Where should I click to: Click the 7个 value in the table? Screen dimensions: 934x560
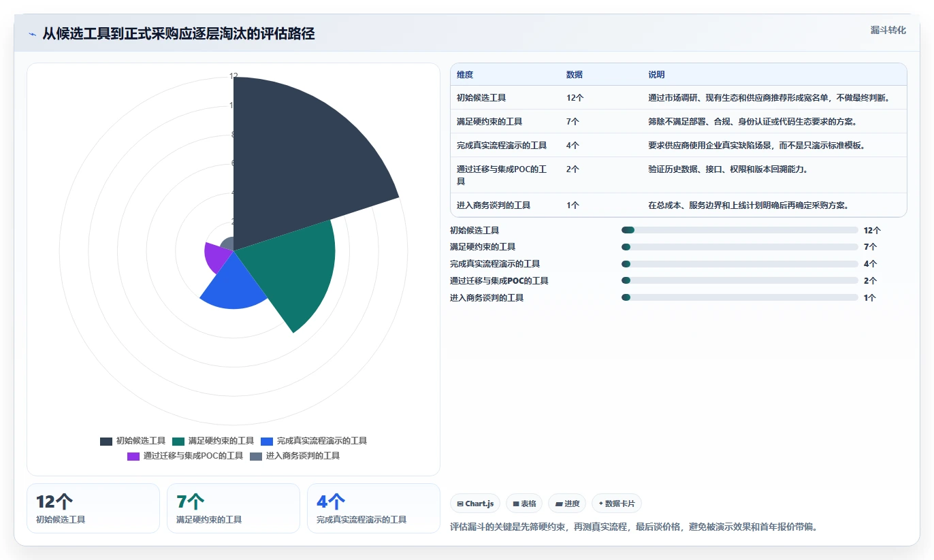coord(573,122)
